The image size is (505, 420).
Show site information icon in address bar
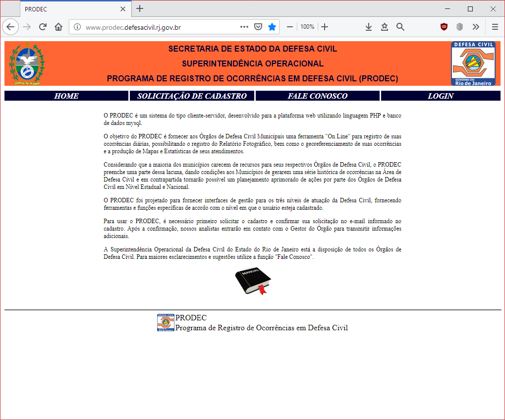[x=77, y=27]
